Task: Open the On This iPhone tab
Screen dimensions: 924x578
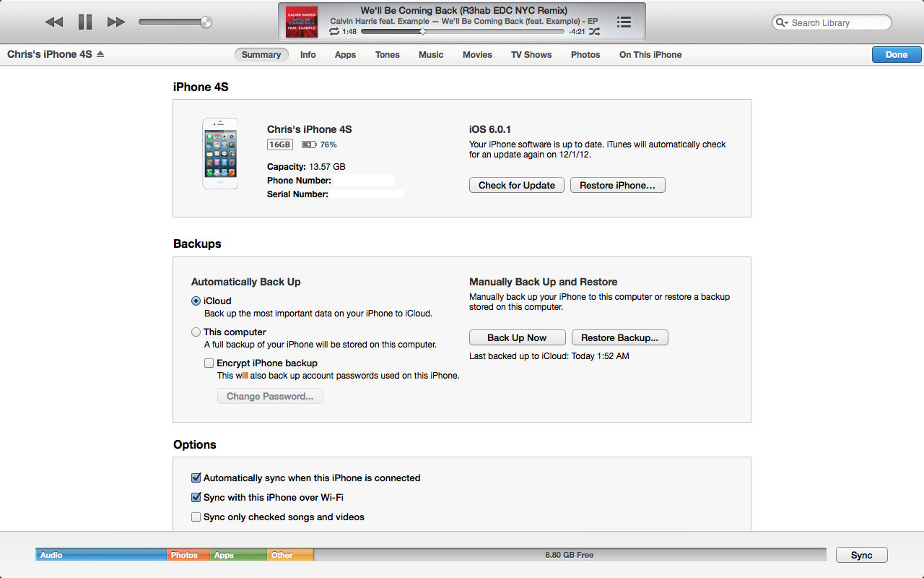Action: pyautogui.click(x=650, y=54)
